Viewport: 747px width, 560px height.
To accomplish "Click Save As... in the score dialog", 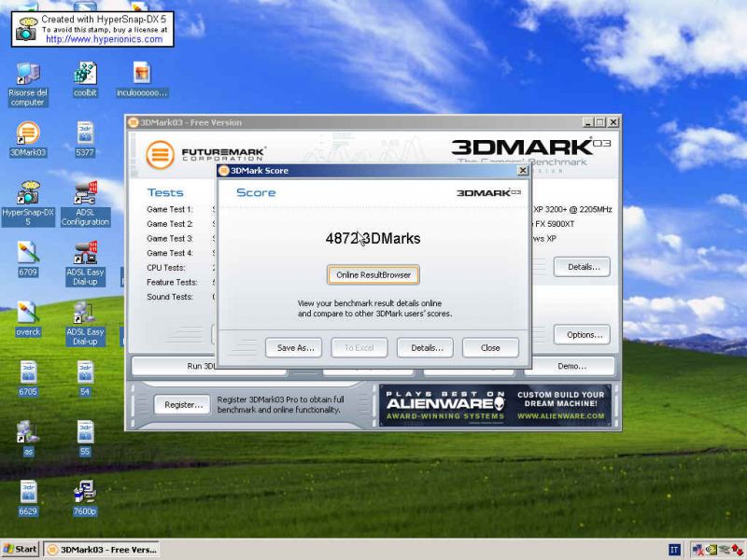I will (x=293, y=347).
